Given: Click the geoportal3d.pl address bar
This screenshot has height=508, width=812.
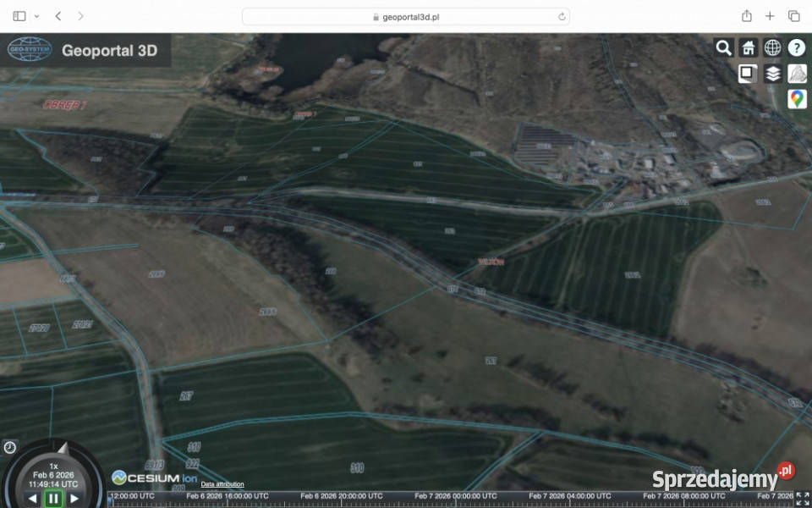Looking at the screenshot, I should (406, 16).
